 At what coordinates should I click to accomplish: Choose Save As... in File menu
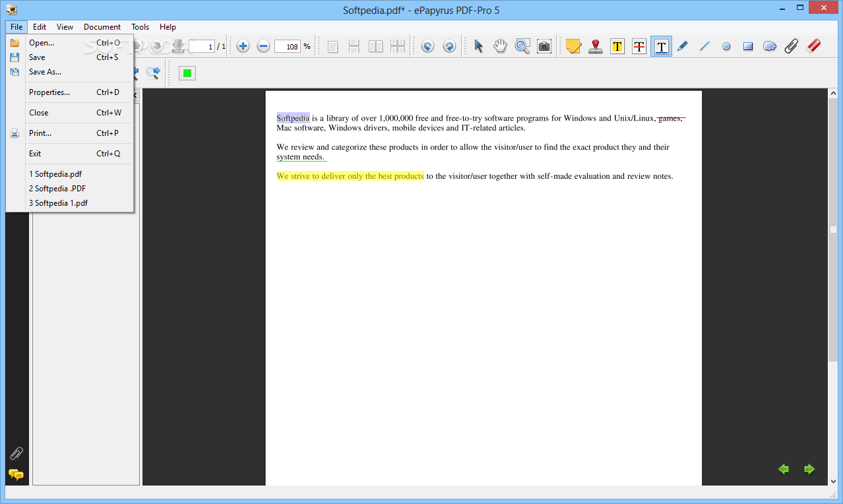[x=70, y=72]
